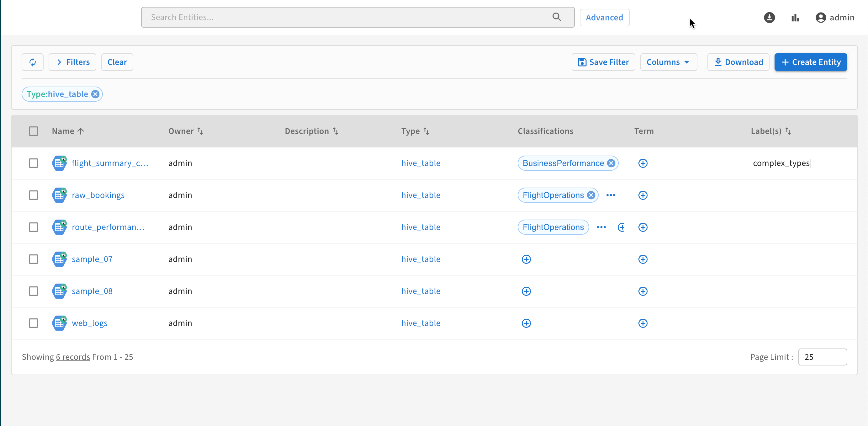Click the Create Entity button
This screenshot has width=868, height=426.
(810, 62)
